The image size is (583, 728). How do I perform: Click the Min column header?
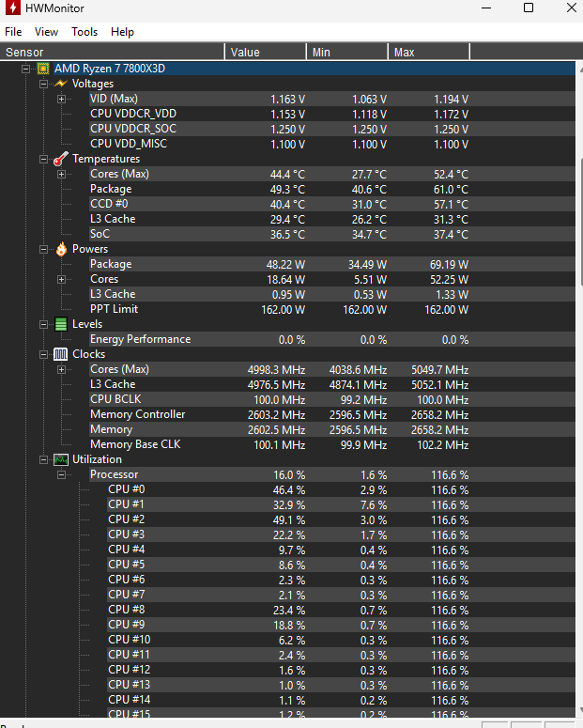pyautogui.click(x=347, y=52)
